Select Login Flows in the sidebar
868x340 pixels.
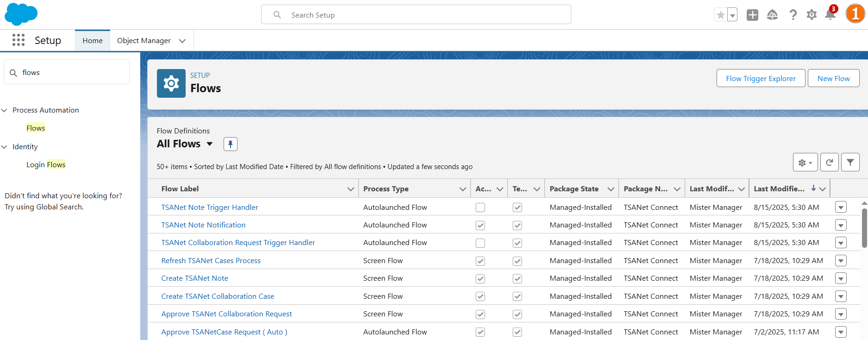tap(46, 165)
